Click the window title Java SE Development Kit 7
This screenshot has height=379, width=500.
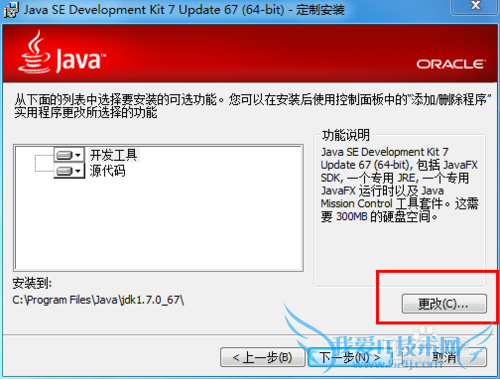[184, 10]
